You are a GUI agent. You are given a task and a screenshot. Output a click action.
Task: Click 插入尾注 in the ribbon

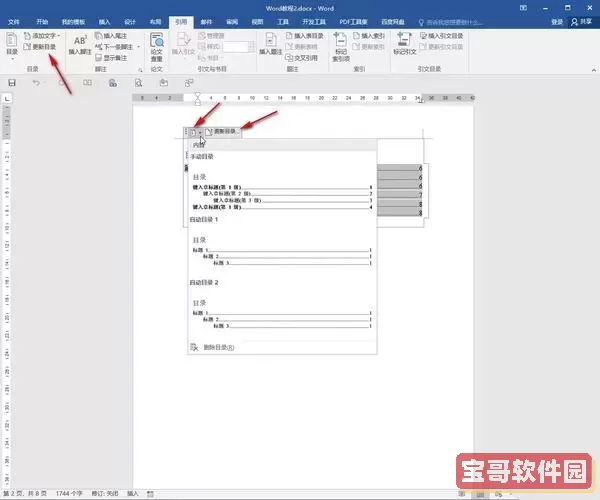click(111, 36)
